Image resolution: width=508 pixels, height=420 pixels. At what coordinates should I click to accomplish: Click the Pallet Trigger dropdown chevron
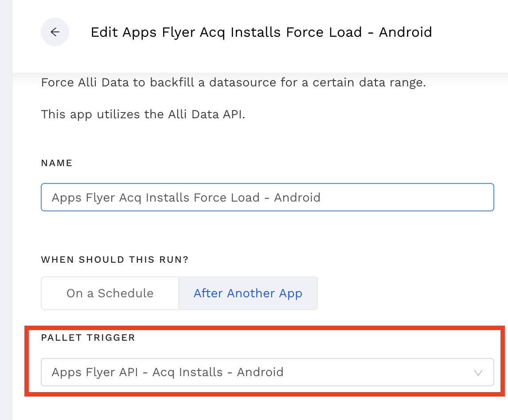click(x=478, y=373)
